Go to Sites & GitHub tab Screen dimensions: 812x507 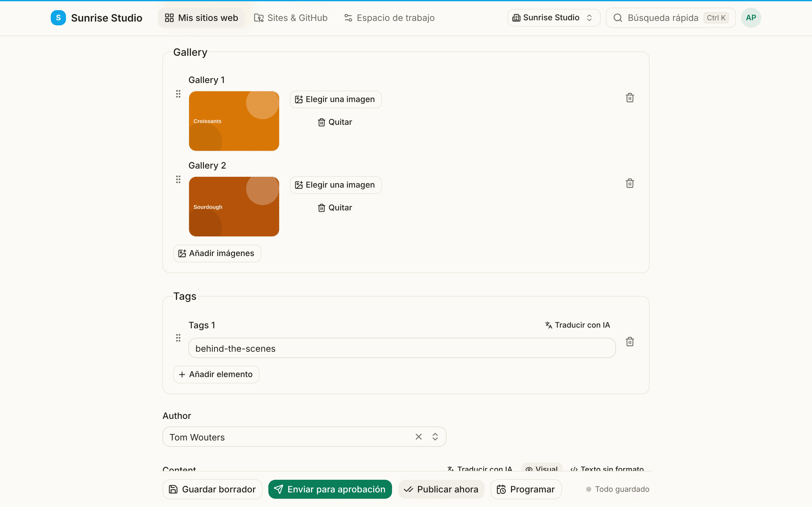(x=291, y=18)
